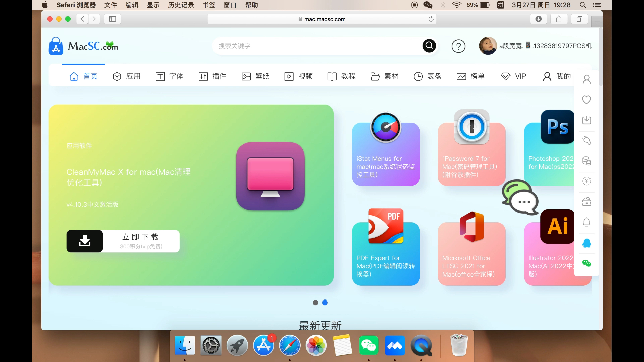The image size is (644, 362).
Task: Open favorites heart icon in sidebar
Action: pos(586,100)
